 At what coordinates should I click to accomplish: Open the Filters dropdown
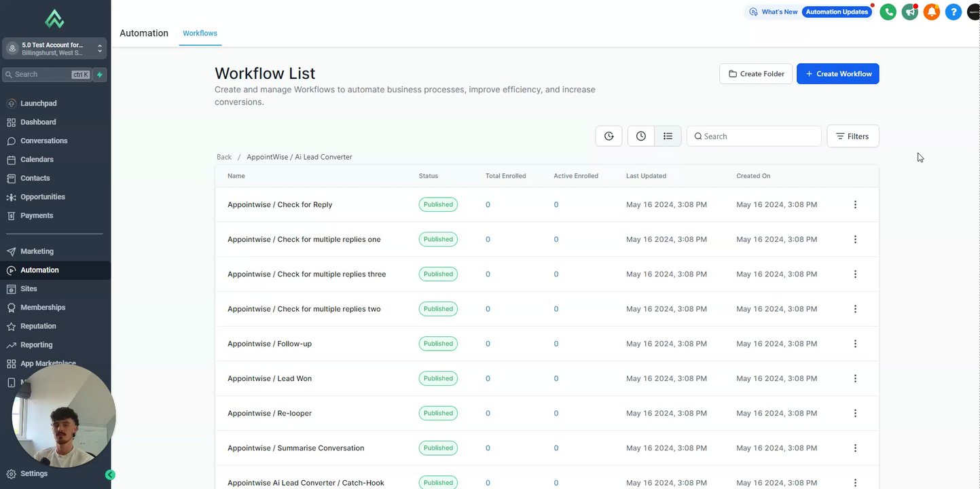[x=852, y=136]
